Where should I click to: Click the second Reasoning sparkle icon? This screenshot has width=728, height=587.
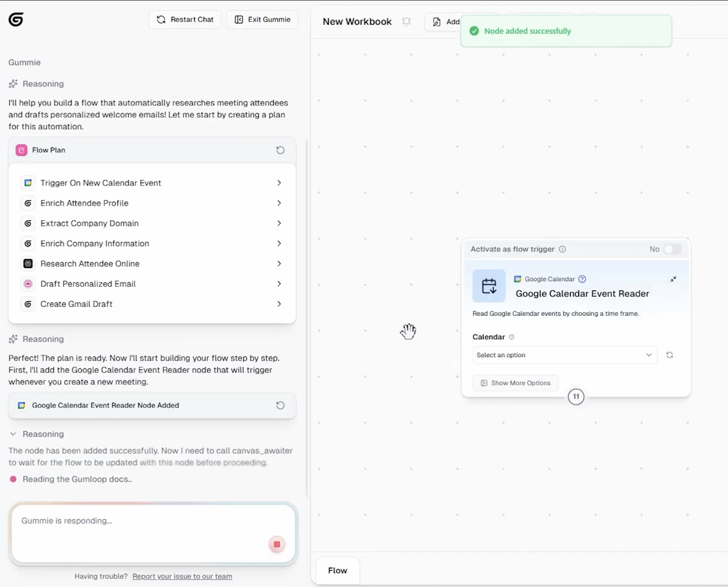[13, 339]
